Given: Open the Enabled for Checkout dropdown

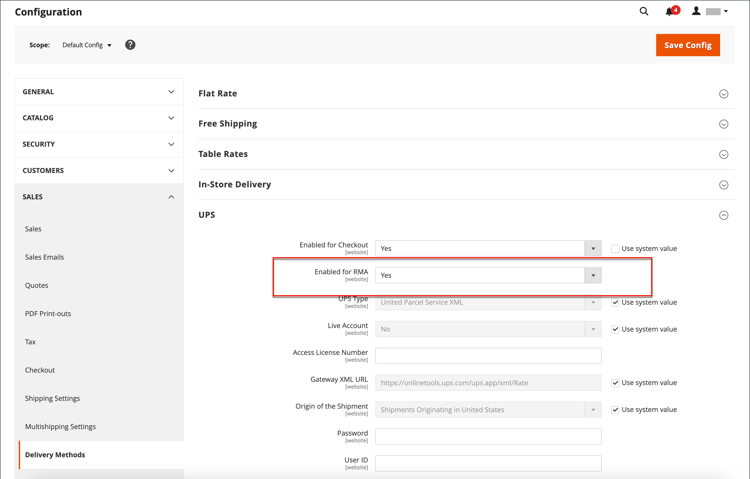Looking at the screenshot, I should click(x=488, y=248).
